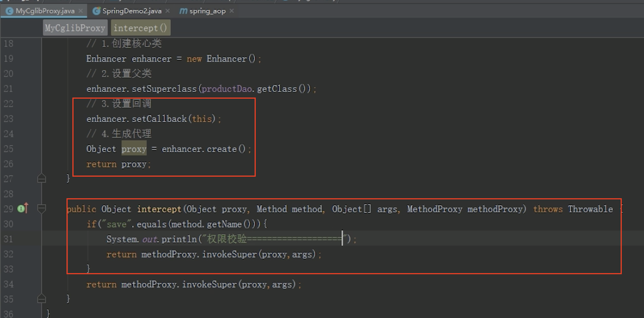Click 'this' keyword on line 23
The height and width of the screenshot is (318, 644).
pos(202,119)
